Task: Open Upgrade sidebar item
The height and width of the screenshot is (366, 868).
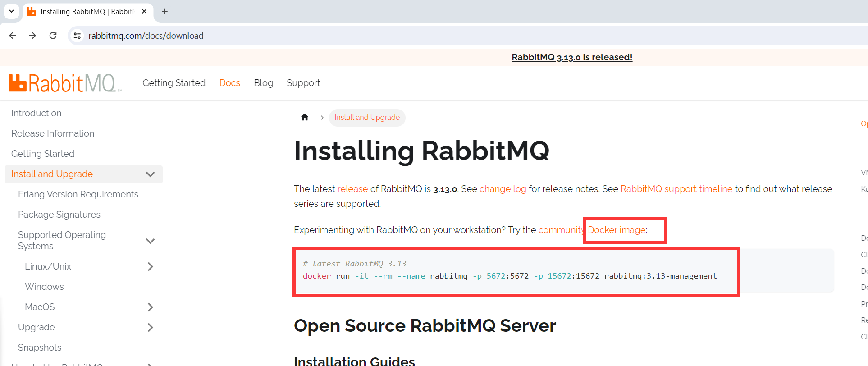Action: point(37,327)
